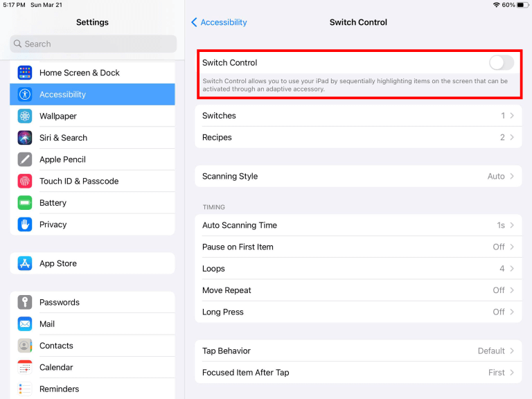Tap the Siri & Search icon

click(25, 138)
